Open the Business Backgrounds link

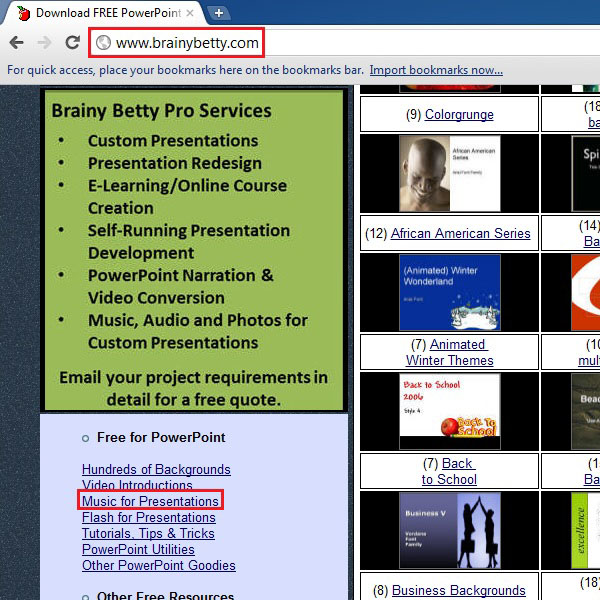pos(458,590)
